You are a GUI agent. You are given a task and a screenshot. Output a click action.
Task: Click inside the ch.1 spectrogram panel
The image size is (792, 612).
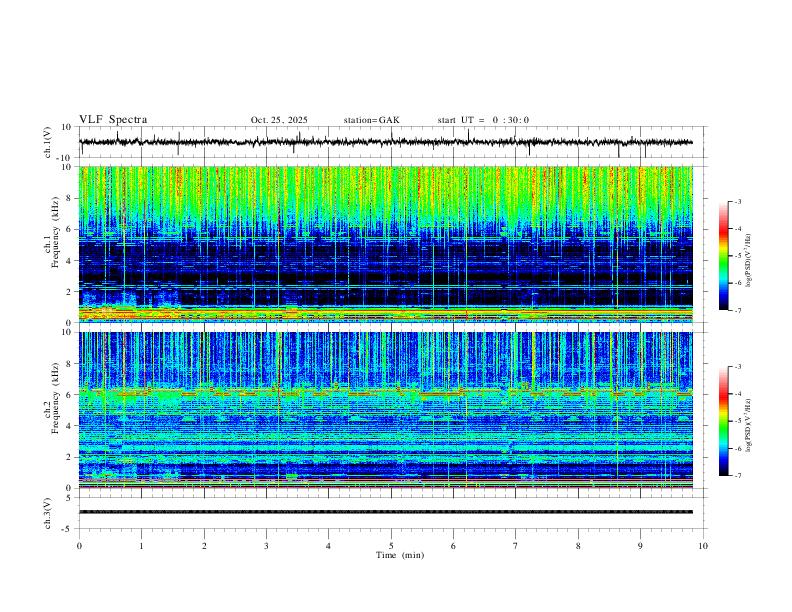385,244
